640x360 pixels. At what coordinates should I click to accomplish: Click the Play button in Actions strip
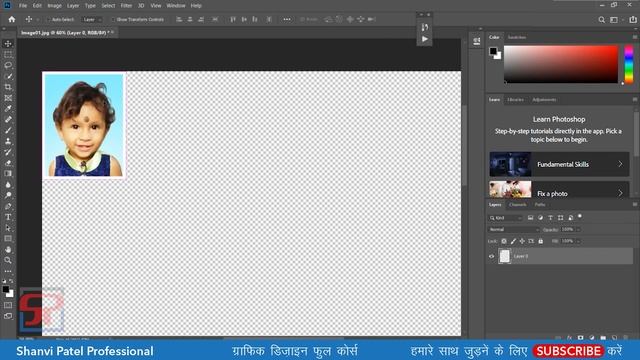(x=424, y=39)
